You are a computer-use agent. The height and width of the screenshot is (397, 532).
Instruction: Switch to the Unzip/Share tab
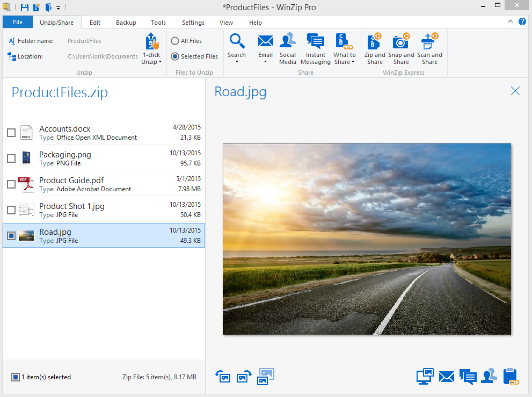(57, 23)
